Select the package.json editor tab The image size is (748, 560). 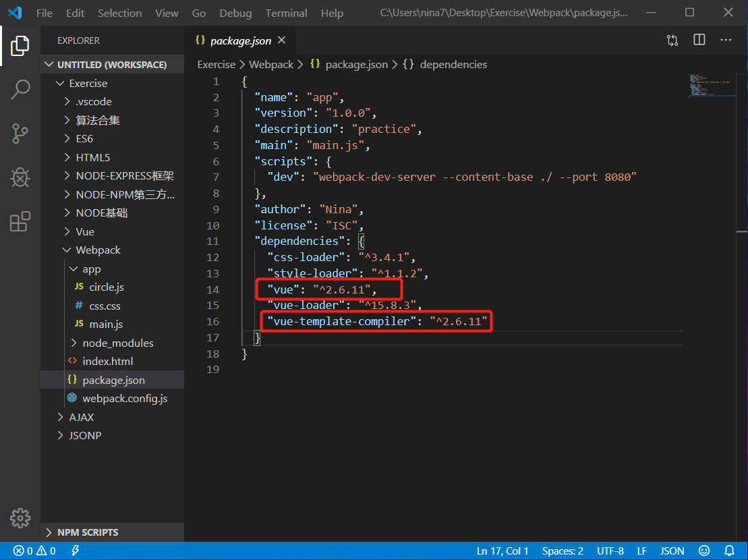pos(240,41)
